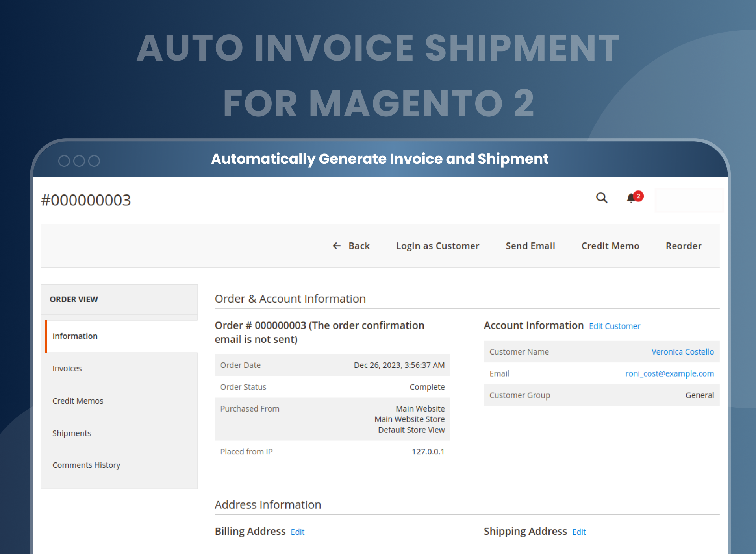Select the order number heading #000000003
Screen dimensions: 756x554
pos(86,200)
